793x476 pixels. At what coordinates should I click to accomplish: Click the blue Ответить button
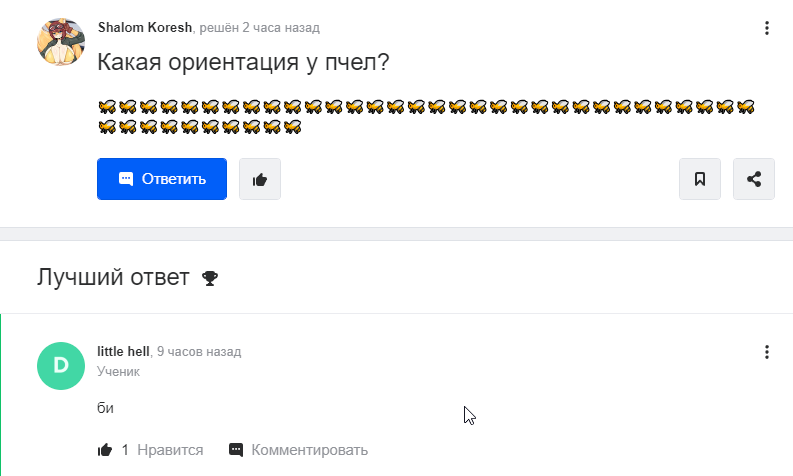click(162, 179)
